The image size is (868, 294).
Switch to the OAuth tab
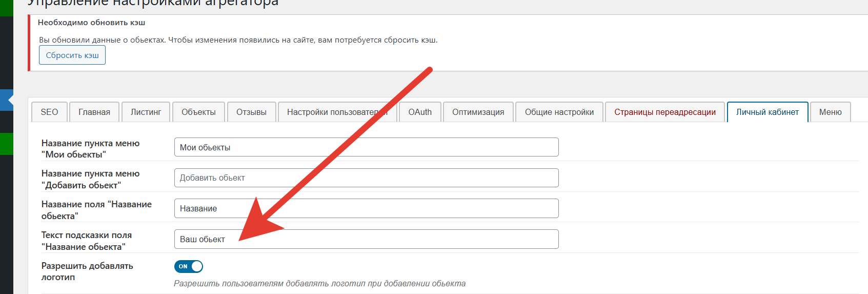click(x=420, y=112)
